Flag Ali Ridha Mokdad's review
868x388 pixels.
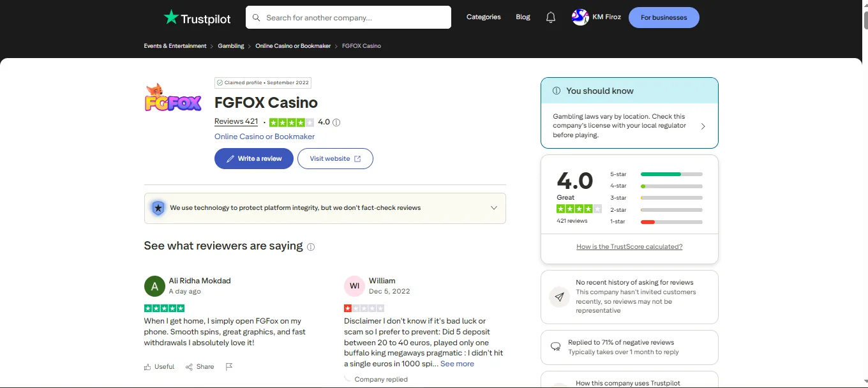(229, 367)
